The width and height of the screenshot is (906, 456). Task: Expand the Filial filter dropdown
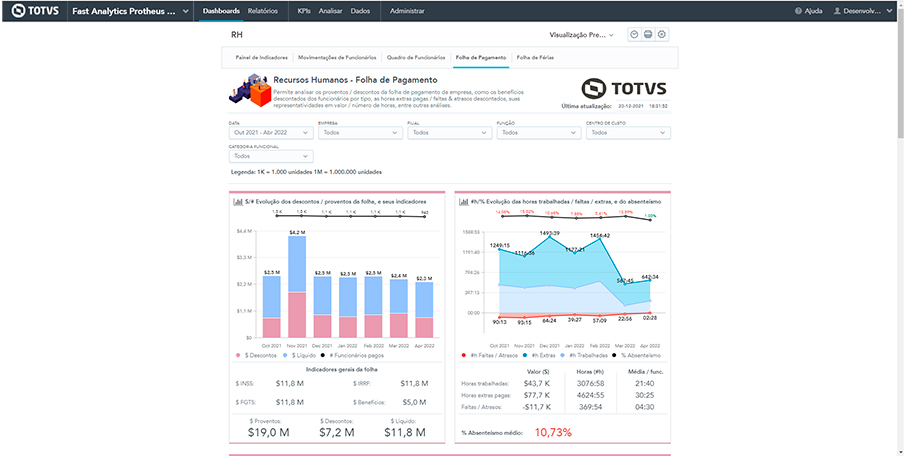point(450,132)
